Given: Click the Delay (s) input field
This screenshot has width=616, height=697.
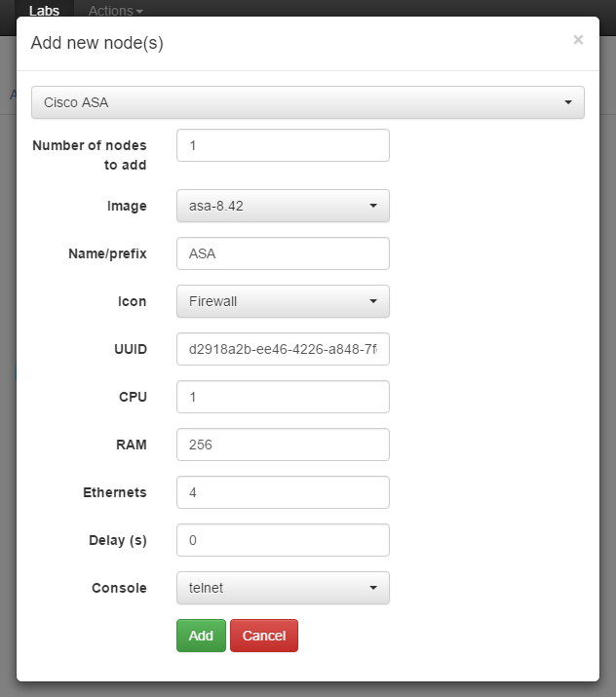Looking at the screenshot, I should (283, 540).
